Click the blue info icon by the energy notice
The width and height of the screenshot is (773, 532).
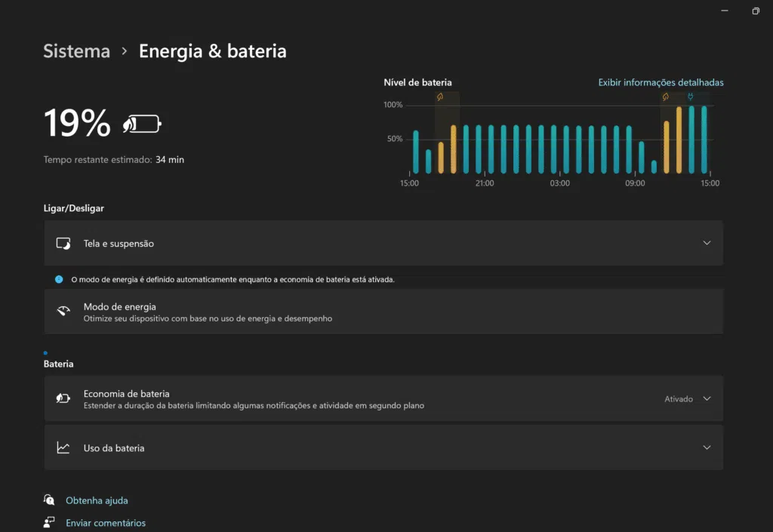(x=59, y=279)
